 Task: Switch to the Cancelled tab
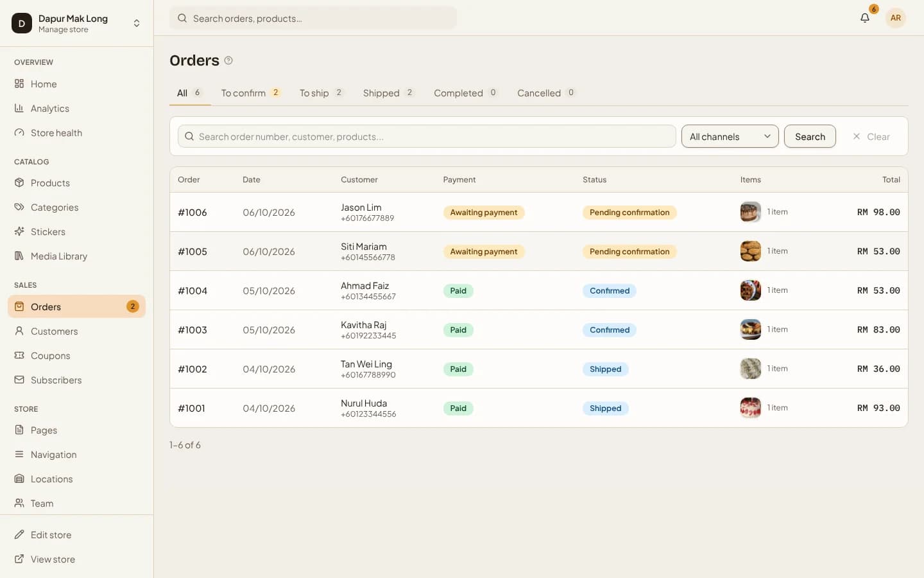[547, 93]
